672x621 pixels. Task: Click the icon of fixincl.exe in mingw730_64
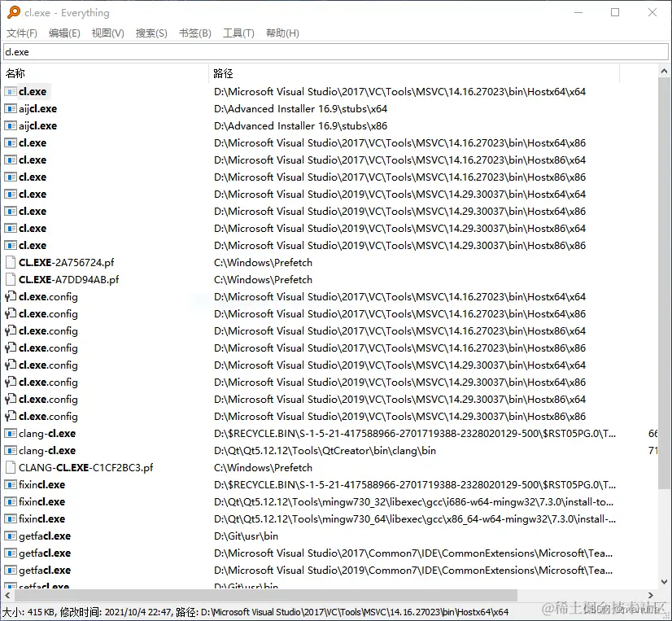pyautogui.click(x=11, y=519)
